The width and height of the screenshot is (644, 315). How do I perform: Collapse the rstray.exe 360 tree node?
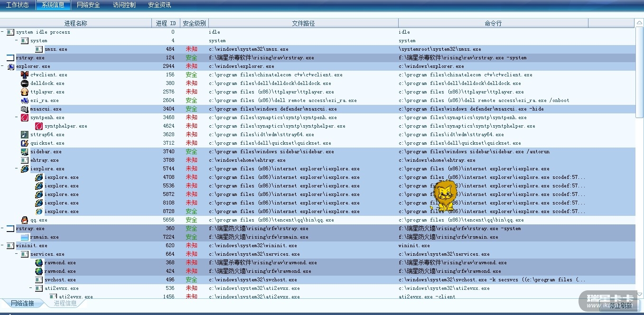[x=2, y=229]
